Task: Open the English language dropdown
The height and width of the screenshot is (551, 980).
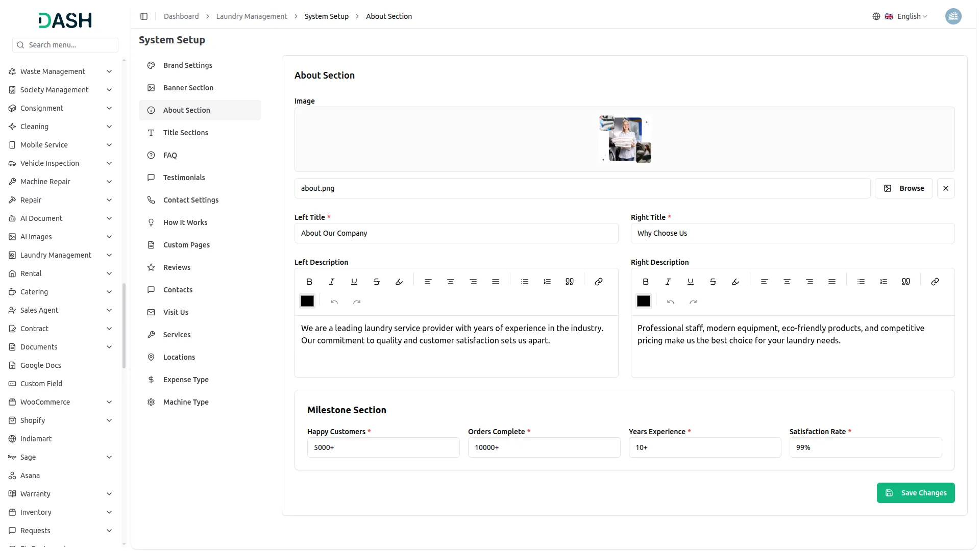Action: point(908,16)
